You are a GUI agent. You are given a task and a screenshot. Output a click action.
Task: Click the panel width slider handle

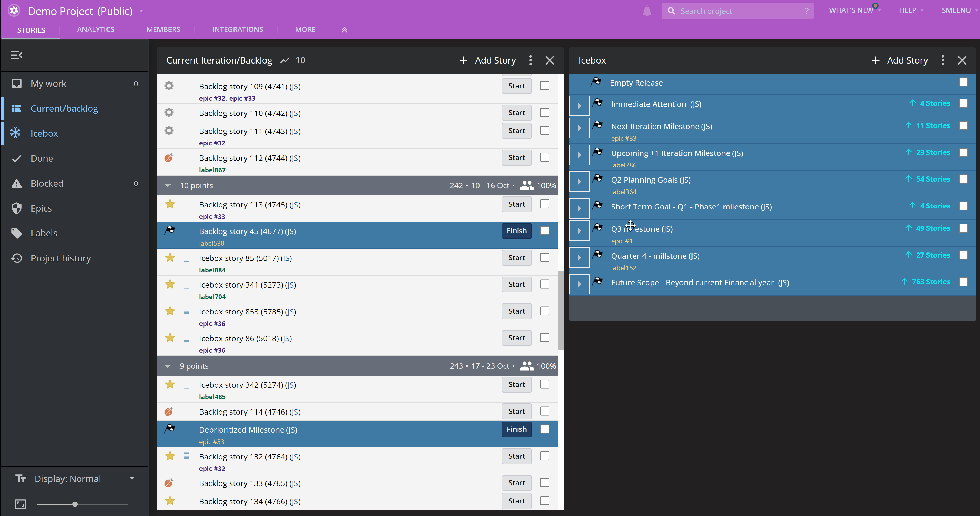(x=75, y=504)
